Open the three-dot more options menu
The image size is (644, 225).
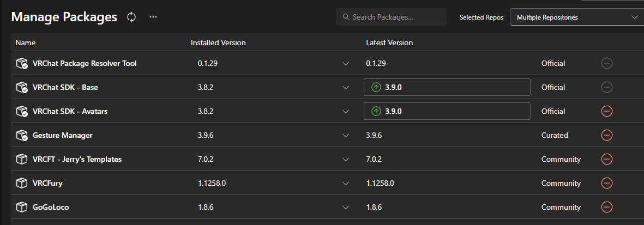[x=153, y=17]
